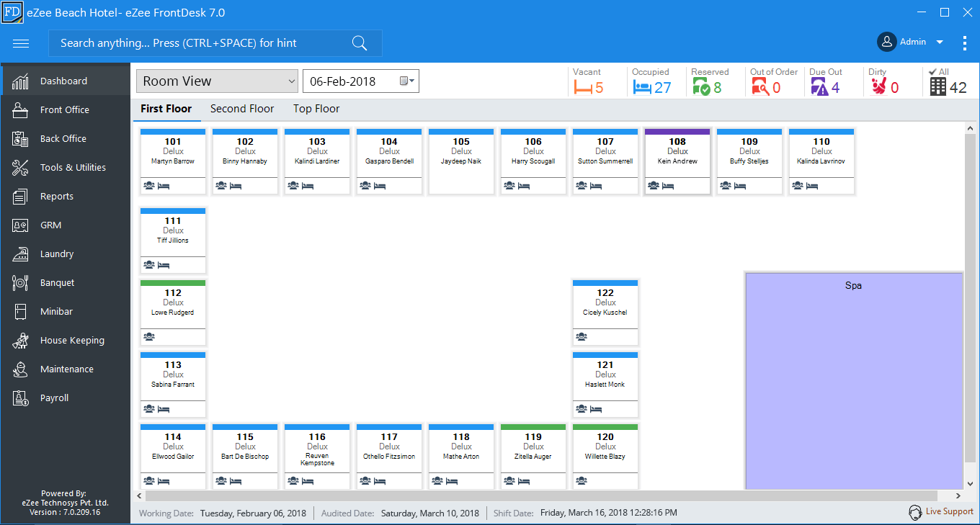Select room 116 Reuven Kempstone card
Screen dimensions: 980x525
point(317,457)
